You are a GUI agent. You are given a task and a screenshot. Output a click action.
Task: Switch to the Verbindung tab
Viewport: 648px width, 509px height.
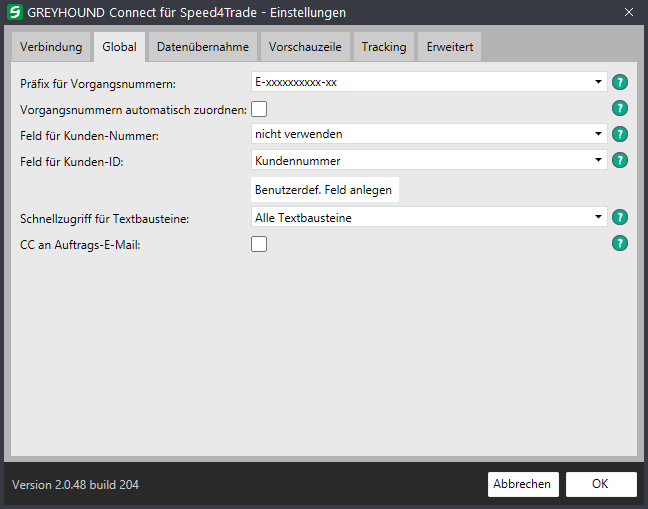51,47
